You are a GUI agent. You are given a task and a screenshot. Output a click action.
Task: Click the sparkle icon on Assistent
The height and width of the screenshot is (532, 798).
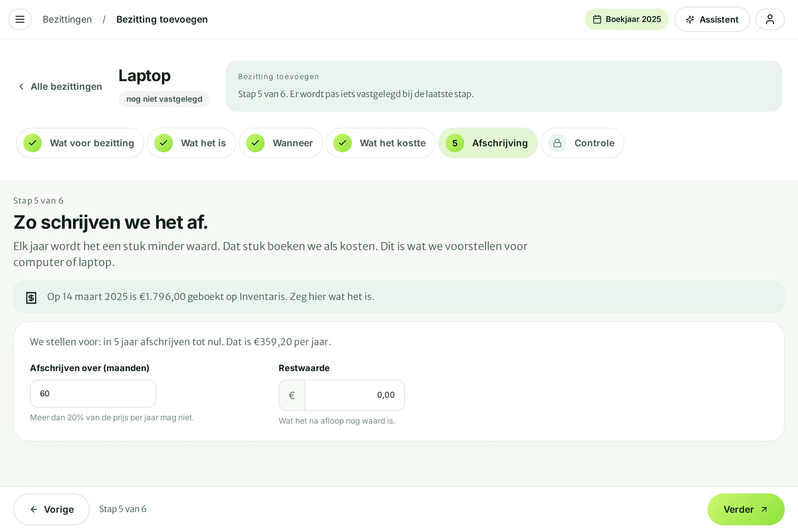pos(690,19)
